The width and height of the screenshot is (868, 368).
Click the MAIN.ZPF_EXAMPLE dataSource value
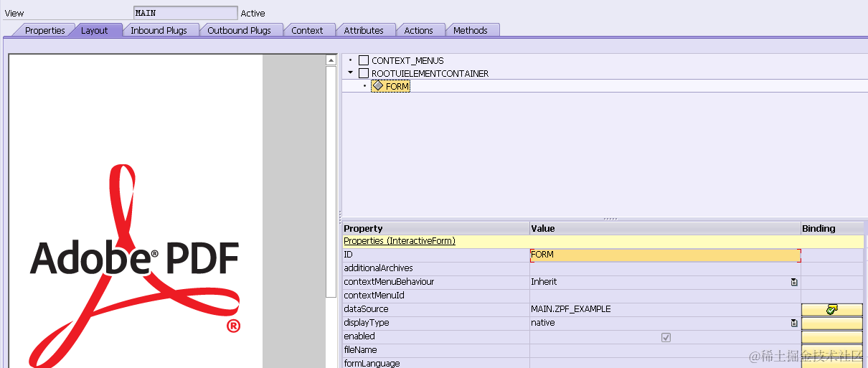[571, 309]
